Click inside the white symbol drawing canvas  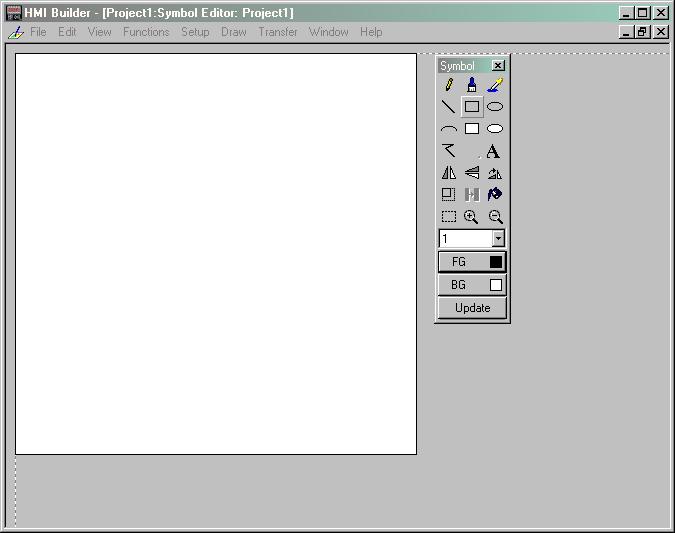216,254
